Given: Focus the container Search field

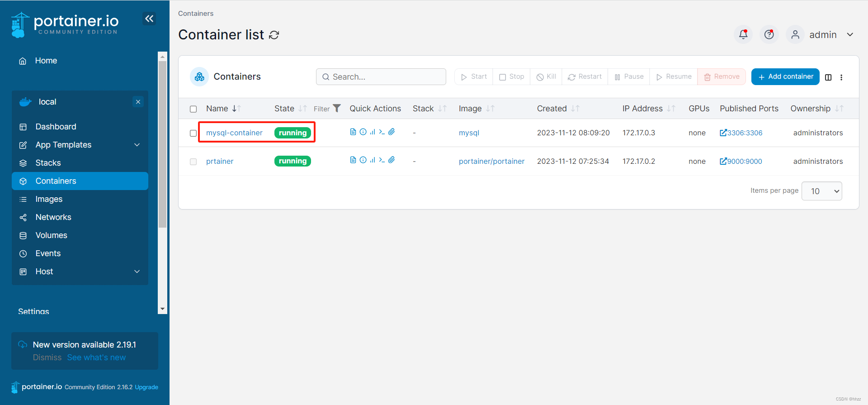Looking at the screenshot, I should point(381,77).
